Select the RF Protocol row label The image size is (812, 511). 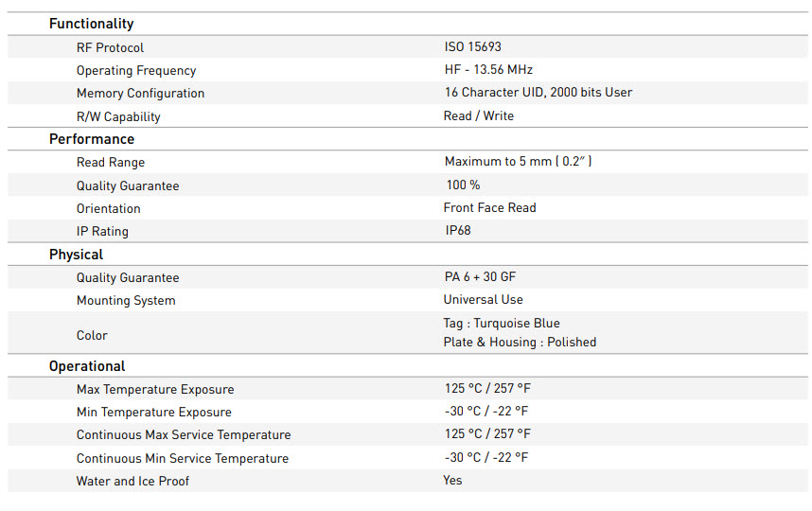110,47
